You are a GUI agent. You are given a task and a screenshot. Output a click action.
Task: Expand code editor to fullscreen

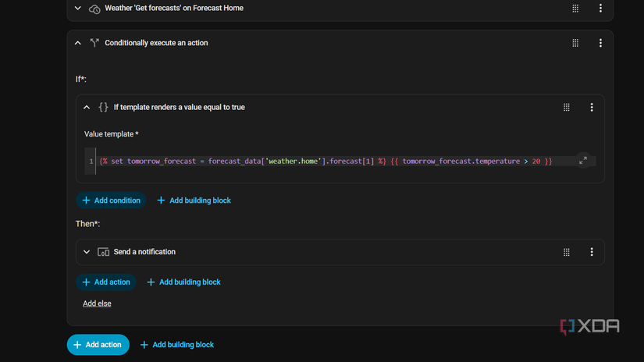click(583, 161)
